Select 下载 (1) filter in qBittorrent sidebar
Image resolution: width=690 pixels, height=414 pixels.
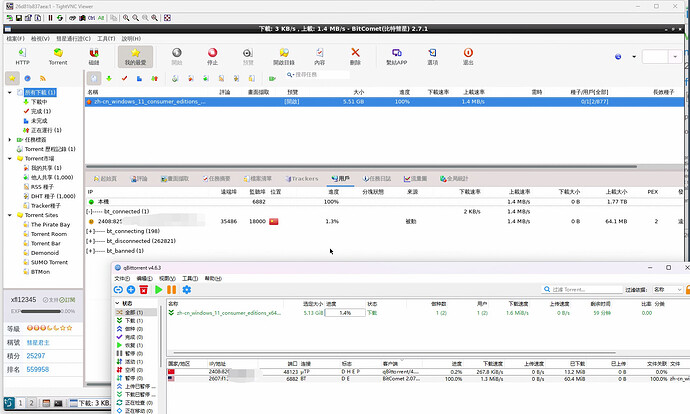coord(134,321)
